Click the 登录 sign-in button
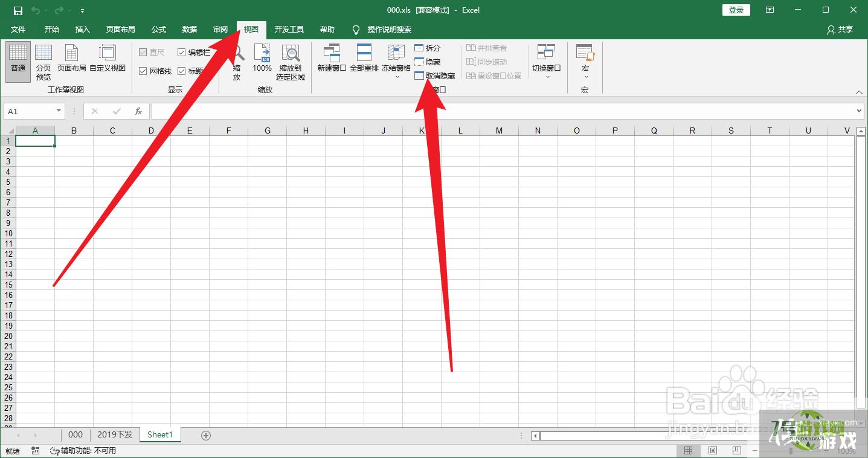This screenshot has width=868, height=458. pos(736,10)
